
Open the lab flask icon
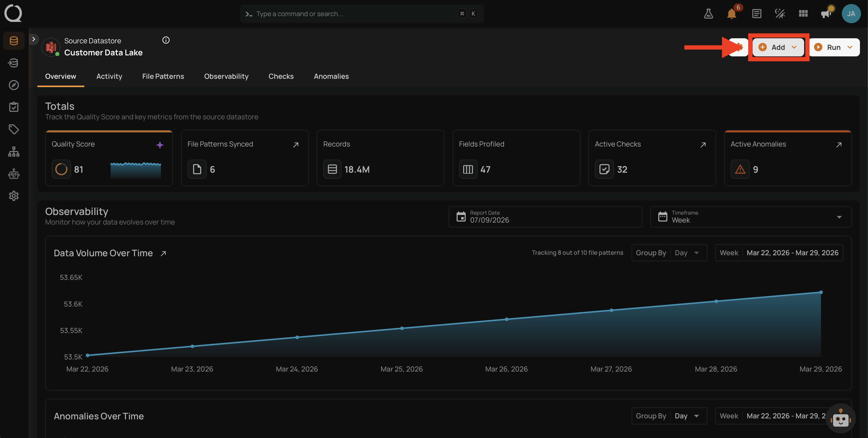(x=708, y=14)
